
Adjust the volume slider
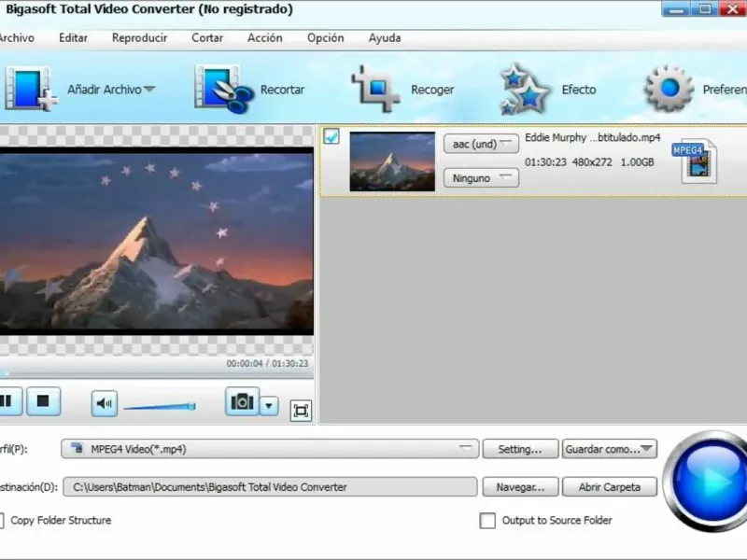click(x=160, y=407)
